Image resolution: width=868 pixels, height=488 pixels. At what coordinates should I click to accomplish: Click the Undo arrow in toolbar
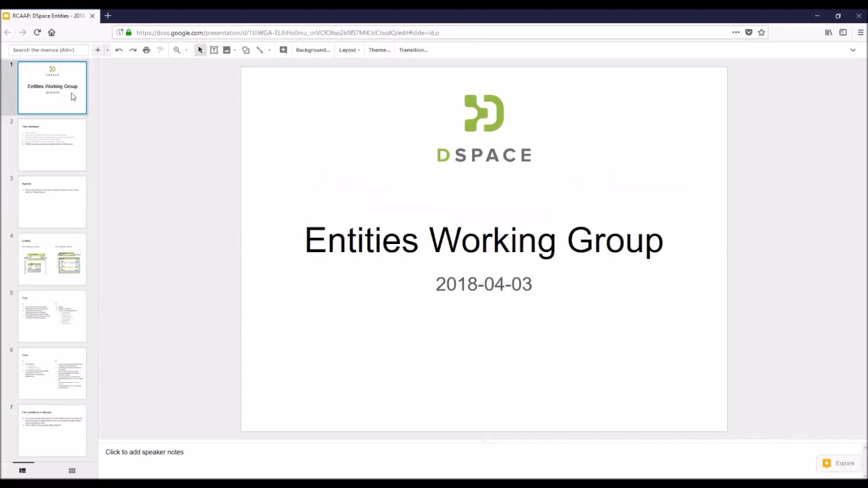click(119, 50)
